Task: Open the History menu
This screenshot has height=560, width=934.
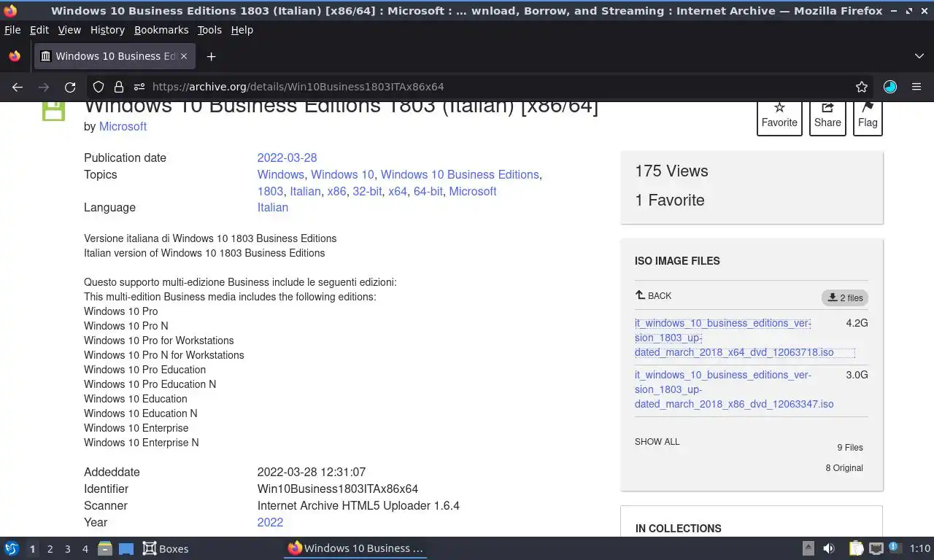Action: click(x=107, y=30)
